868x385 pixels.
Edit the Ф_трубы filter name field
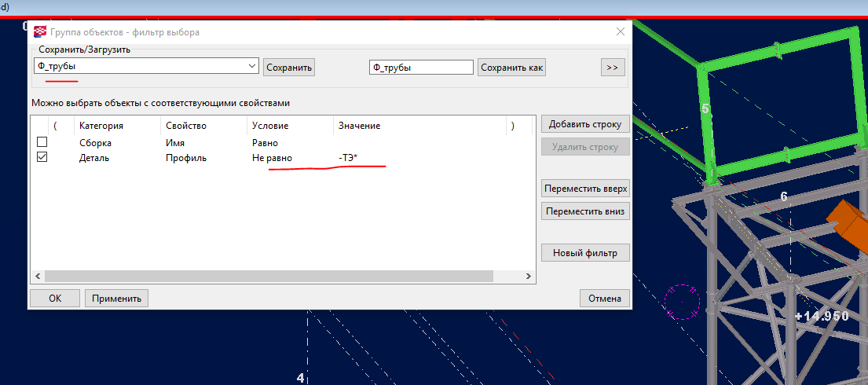tap(421, 68)
